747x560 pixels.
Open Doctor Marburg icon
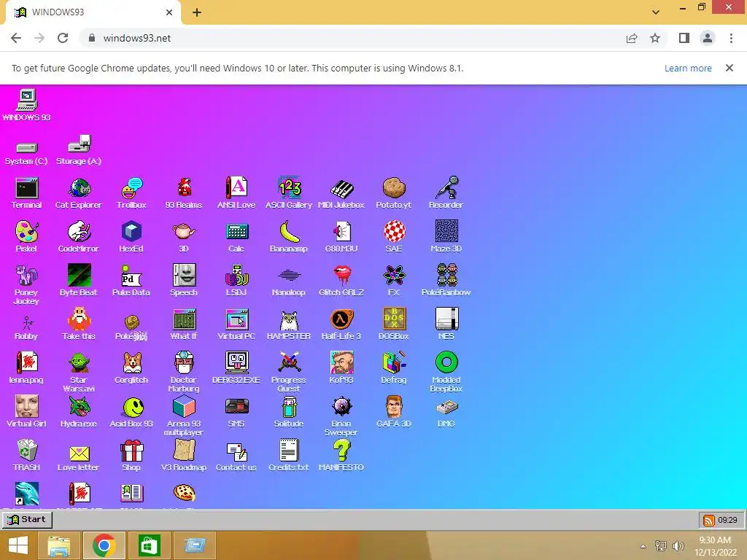click(184, 373)
